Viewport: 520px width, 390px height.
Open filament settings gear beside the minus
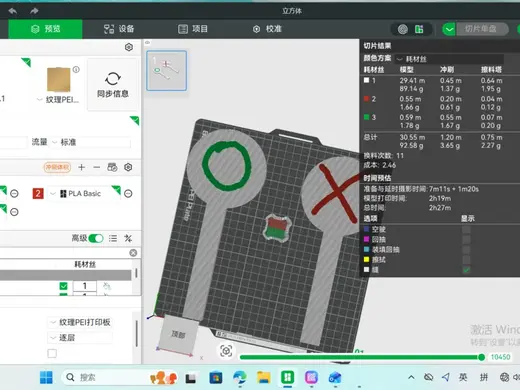click(128, 167)
